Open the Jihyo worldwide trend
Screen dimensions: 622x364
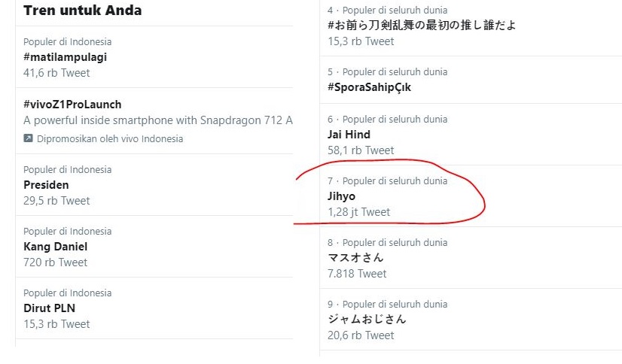point(341,196)
